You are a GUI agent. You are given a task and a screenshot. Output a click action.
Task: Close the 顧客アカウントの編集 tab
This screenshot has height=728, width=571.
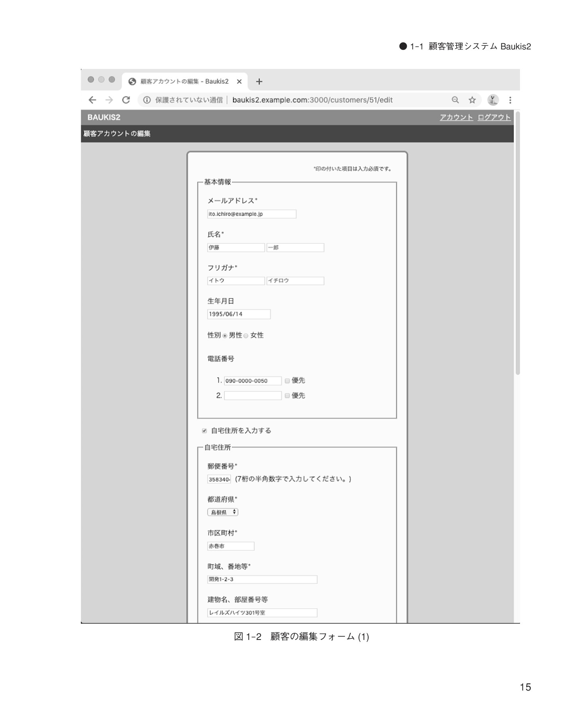(x=239, y=82)
